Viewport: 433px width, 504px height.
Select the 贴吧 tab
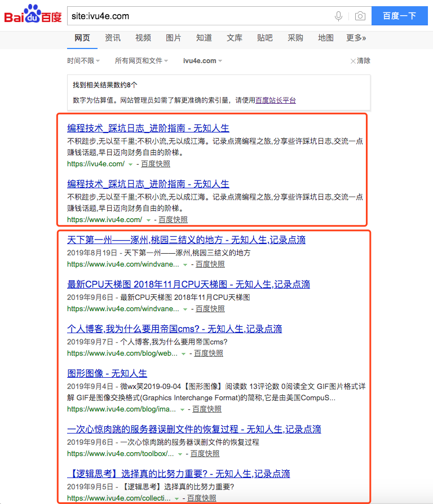(264, 38)
